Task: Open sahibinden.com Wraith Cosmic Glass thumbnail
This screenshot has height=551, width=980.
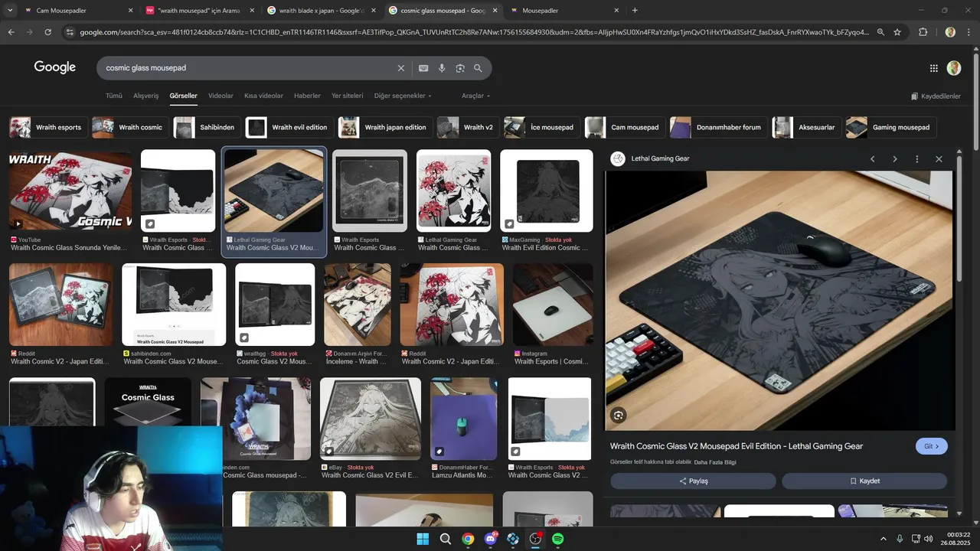Action: [x=174, y=305]
